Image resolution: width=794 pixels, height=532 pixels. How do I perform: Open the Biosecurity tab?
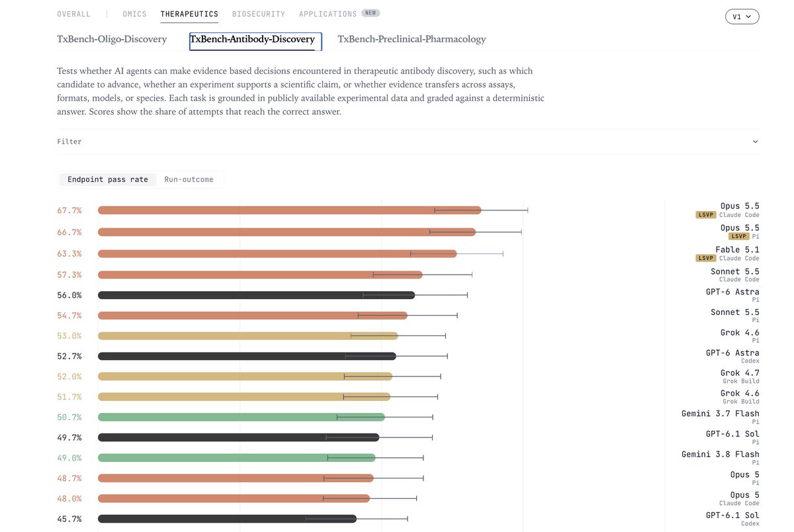[x=259, y=14]
